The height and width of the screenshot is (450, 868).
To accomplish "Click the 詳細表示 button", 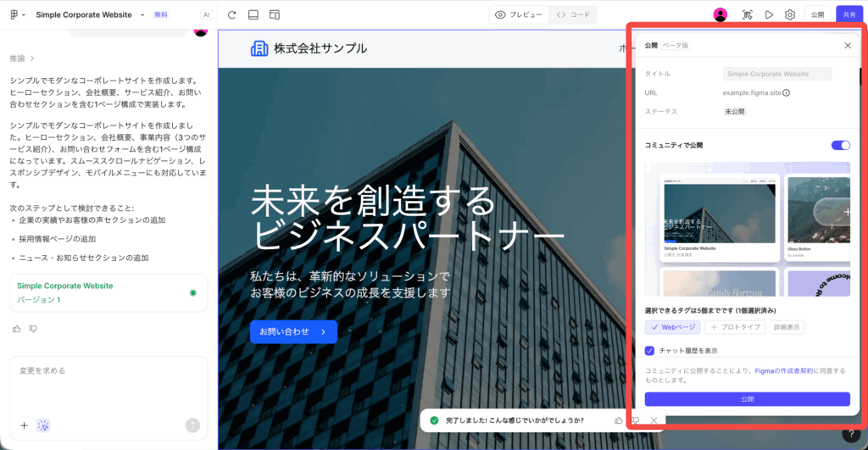I will (787, 327).
